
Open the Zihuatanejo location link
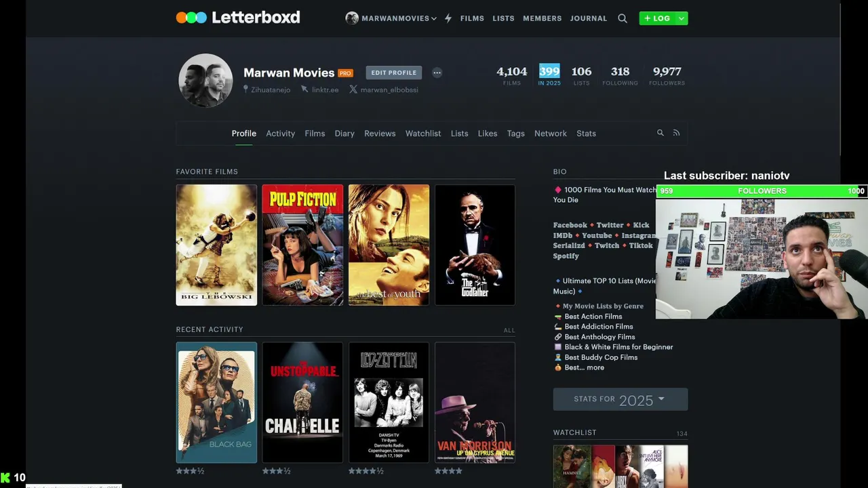(x=267, y=89)
